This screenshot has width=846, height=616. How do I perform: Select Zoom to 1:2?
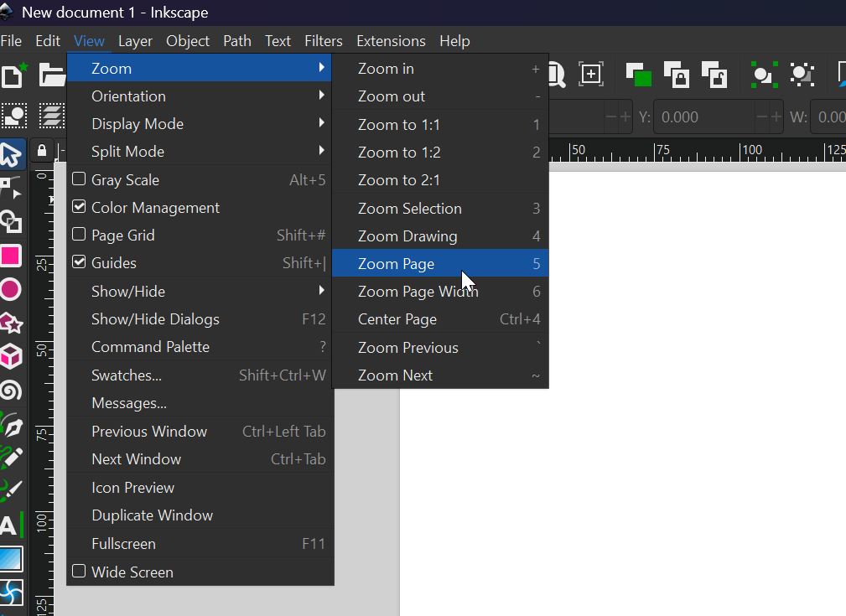tap(440, 152)
